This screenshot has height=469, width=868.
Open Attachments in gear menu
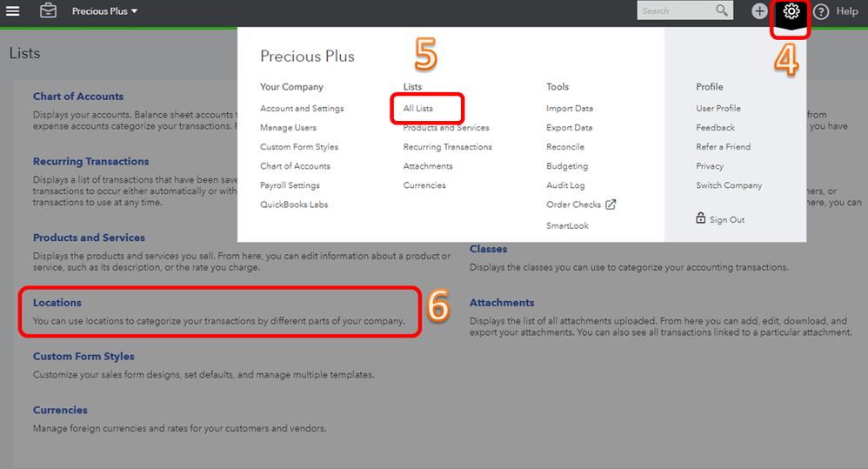click(x=427, y=166)
